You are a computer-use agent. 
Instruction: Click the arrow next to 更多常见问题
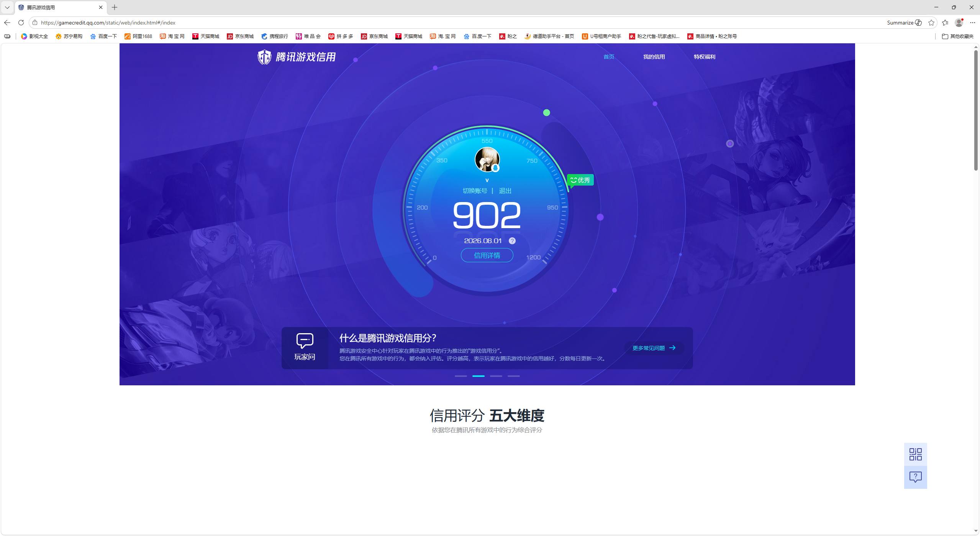[672, 348]
